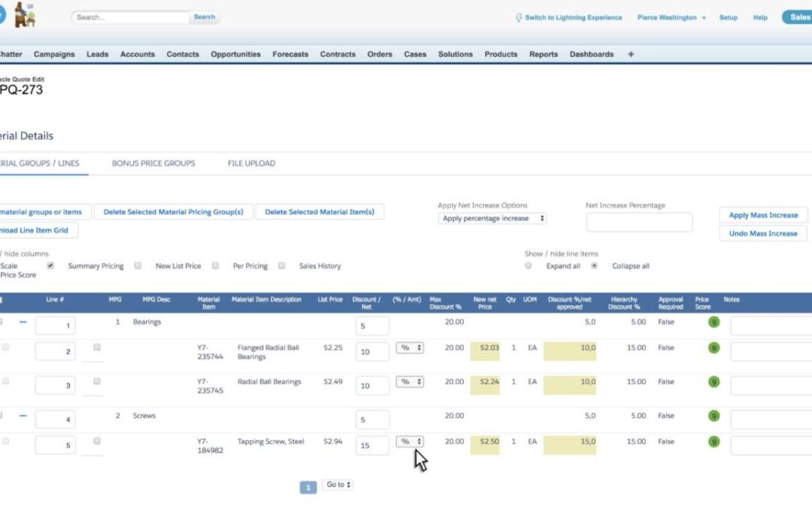This screenshot has width=812, height=508.
Task: Toggle the New List Price checkbox
Action: click(138, 266)
